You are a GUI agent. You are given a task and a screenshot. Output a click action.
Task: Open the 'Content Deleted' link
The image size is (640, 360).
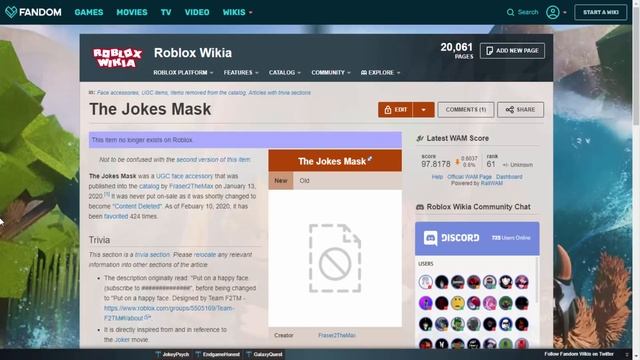(137, 206)
